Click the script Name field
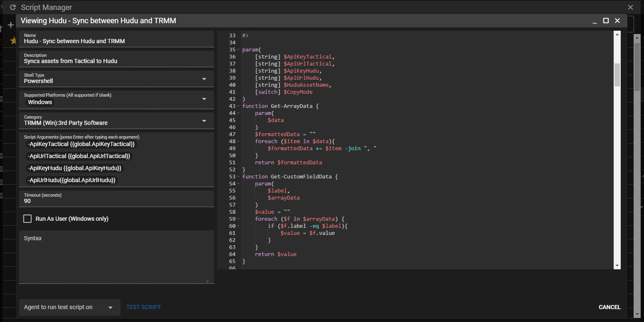Viewport: 644px width, 322px height. 116,39
